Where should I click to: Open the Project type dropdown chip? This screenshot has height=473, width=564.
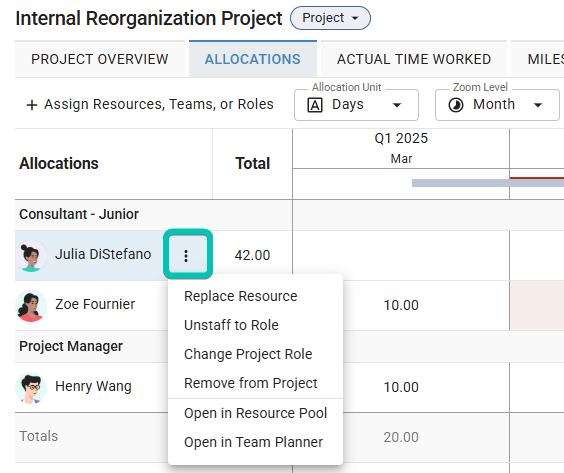coord(330,18)
